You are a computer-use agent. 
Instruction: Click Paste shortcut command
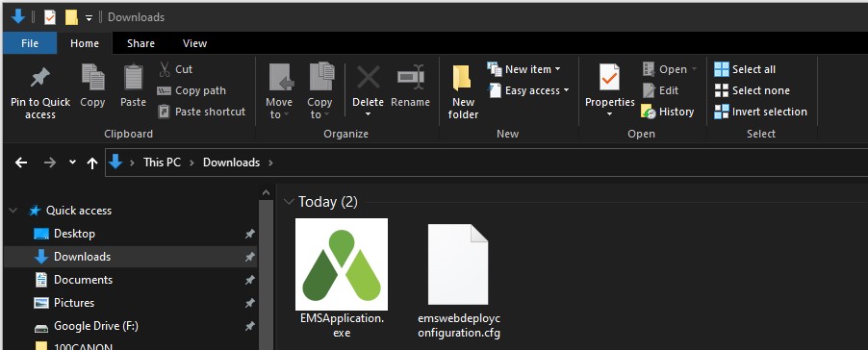[x=201, y=112]
